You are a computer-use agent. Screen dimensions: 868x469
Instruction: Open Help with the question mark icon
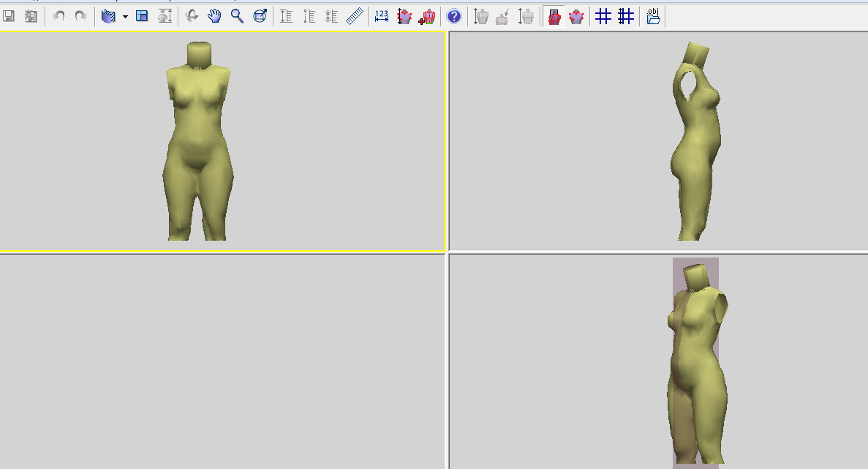tap(453, 16)
